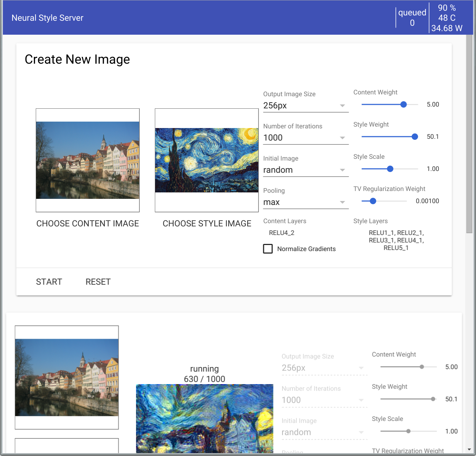Click the disabled Content Weight slider in the running job
476x456 pixels.
[408, 367]
